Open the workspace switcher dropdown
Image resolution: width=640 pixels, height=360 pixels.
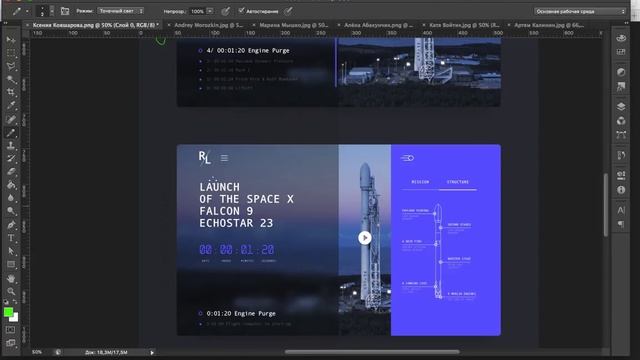tap(580, 11)
